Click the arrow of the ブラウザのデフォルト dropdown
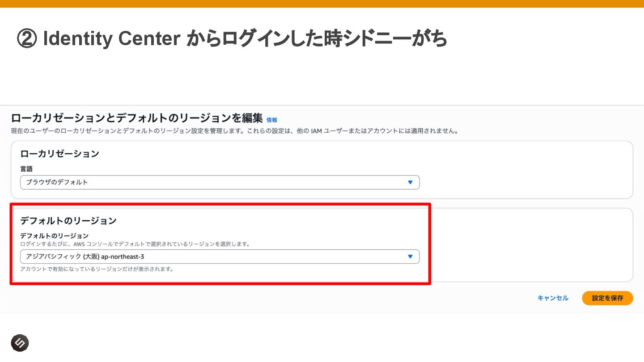644x362 pixels. [x=410, y=182]
